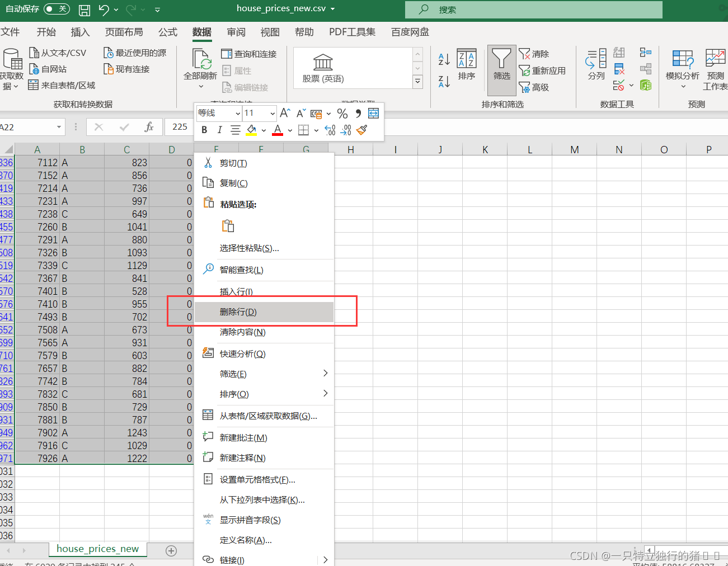
Task: Click 自网站 data source button
Action: [48, 69]
